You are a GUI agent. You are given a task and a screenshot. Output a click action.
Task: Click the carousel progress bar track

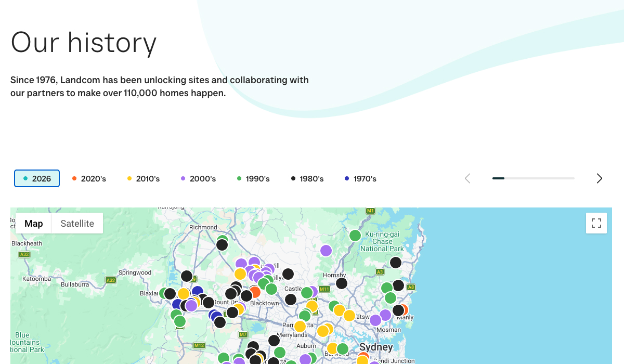534,178
